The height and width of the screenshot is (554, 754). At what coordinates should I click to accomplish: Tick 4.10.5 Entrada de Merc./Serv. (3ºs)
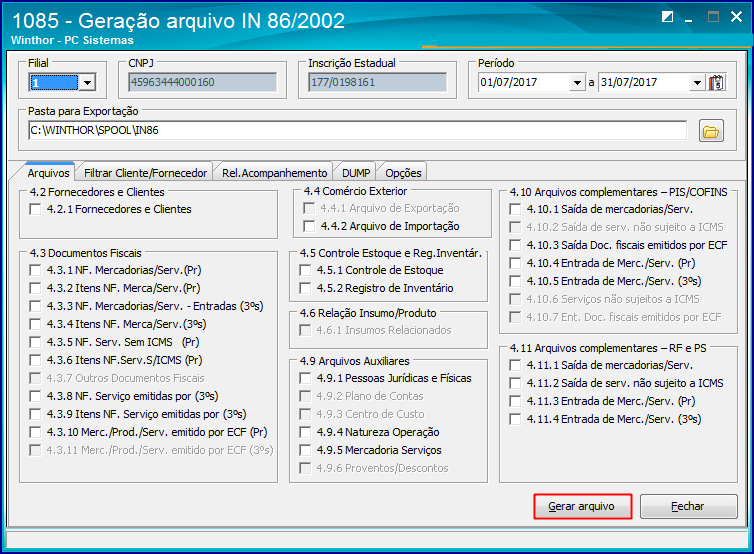[x=515, y=281]
